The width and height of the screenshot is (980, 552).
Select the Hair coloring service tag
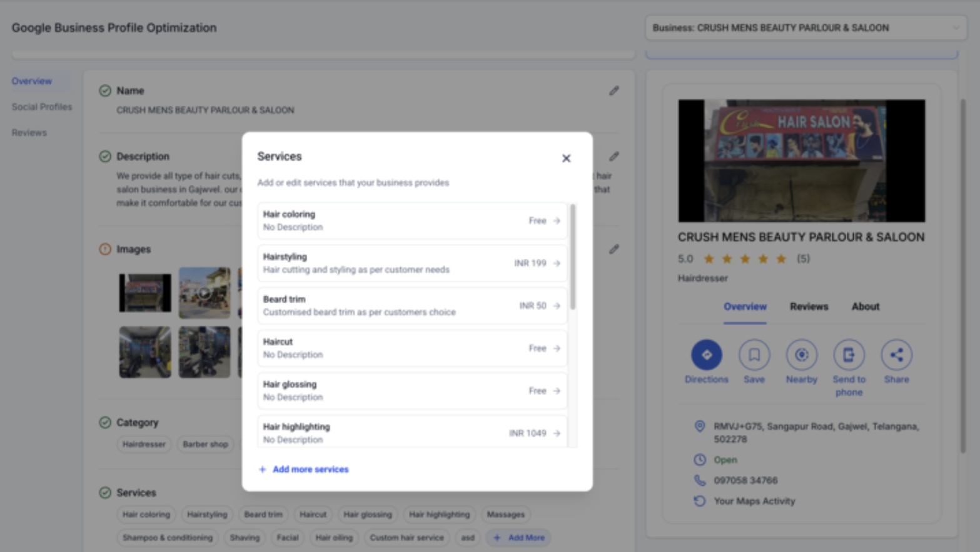point(146,514)
